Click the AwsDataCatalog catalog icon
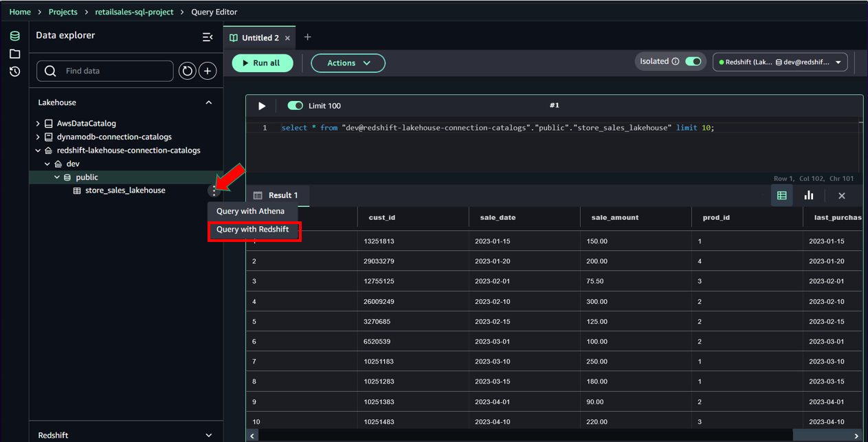Image resolution: width=868 pixels, height=442 pixels. [49, 124]
